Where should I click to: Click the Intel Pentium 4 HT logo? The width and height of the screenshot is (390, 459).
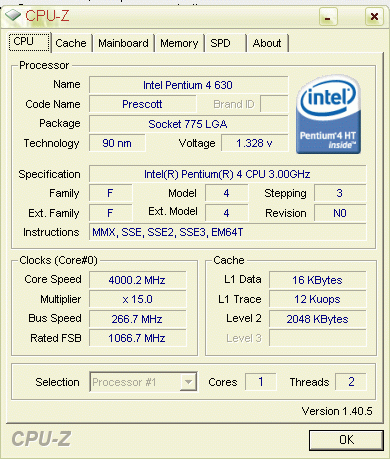click(x=328, y=114)
